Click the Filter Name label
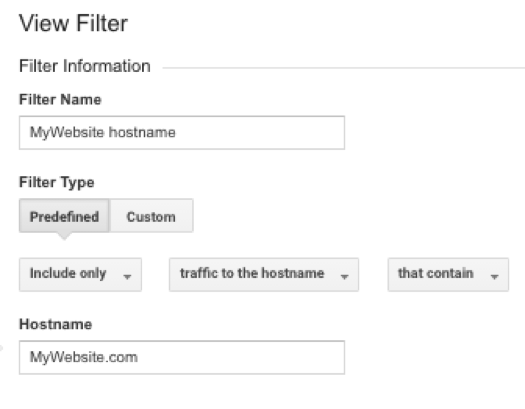Screen dimensions: 525x409 pos(60,100)
